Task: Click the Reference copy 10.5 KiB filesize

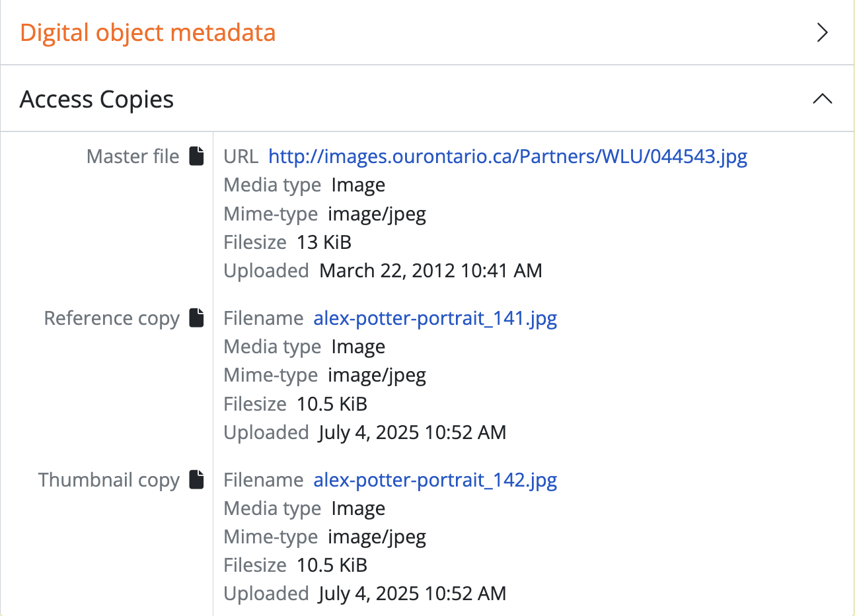Action: (332, 404)
